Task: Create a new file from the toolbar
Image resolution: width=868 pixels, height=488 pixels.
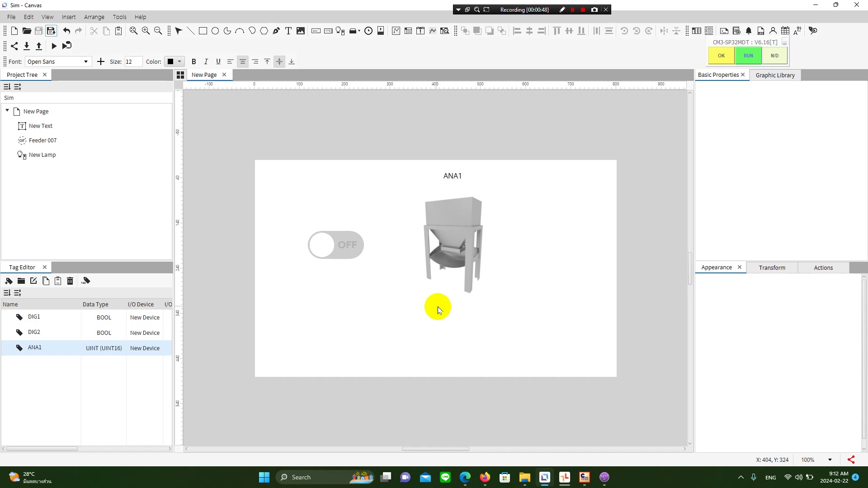Action: point(14,31)
